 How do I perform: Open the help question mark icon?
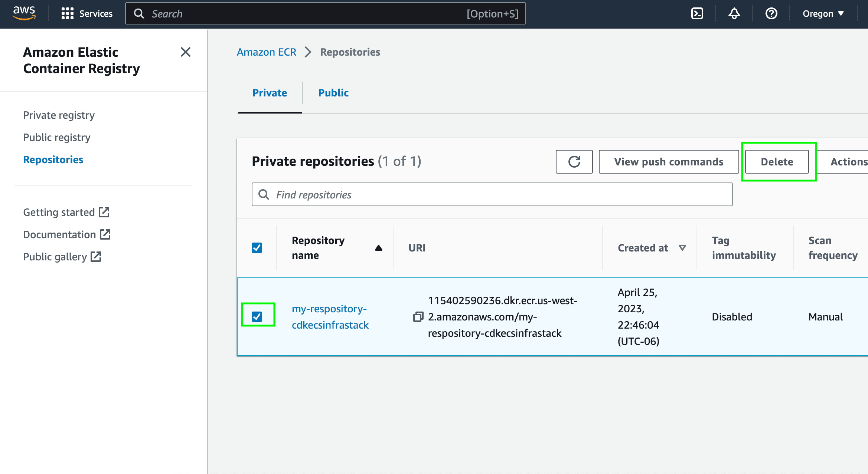point(771,14)
